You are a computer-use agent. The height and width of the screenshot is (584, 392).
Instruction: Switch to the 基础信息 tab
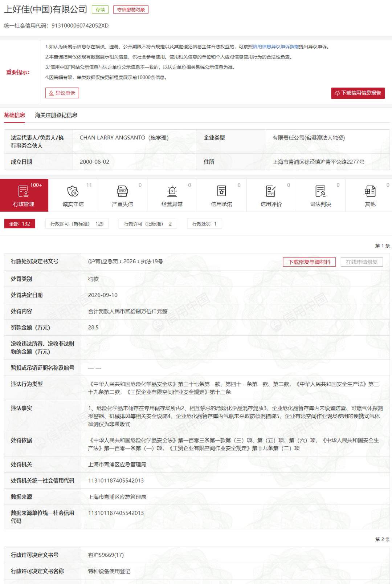click(x=15, y=115)
